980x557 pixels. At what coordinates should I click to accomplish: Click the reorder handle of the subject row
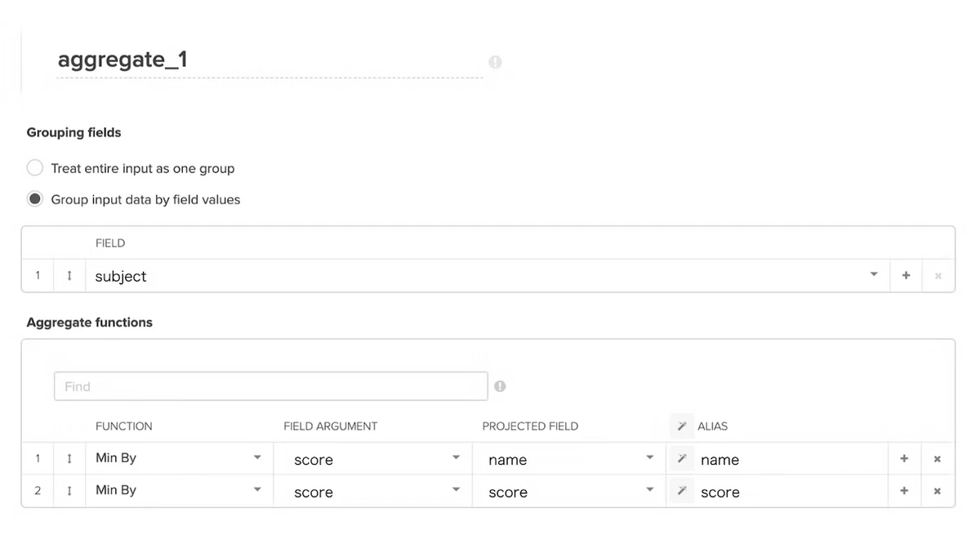pos(69,276)
